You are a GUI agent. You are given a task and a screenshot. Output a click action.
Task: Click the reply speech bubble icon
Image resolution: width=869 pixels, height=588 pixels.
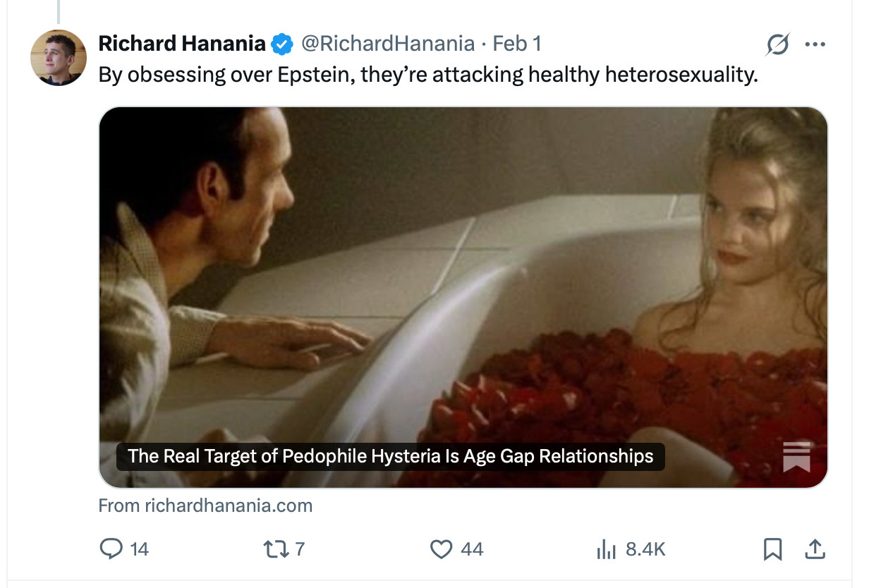click(x=111, y=549)
